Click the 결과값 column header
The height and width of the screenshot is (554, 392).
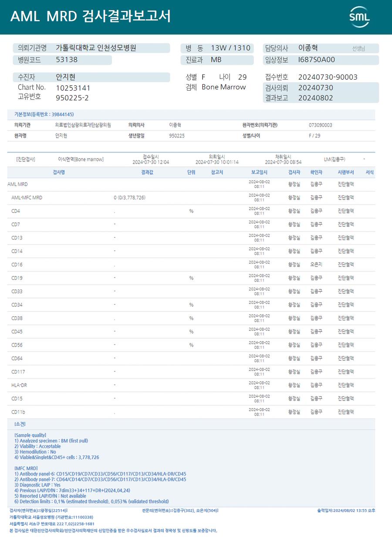tap(147, 173)
